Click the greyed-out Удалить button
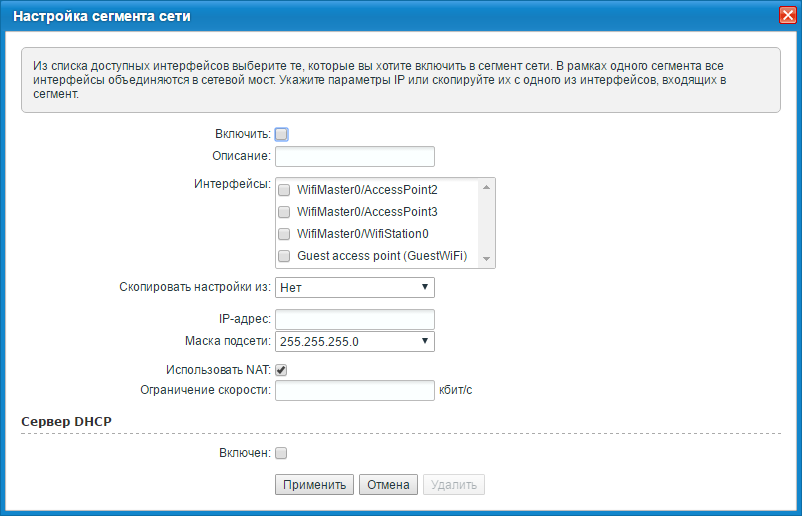This screenshot has width=802, height=516. 454,485
